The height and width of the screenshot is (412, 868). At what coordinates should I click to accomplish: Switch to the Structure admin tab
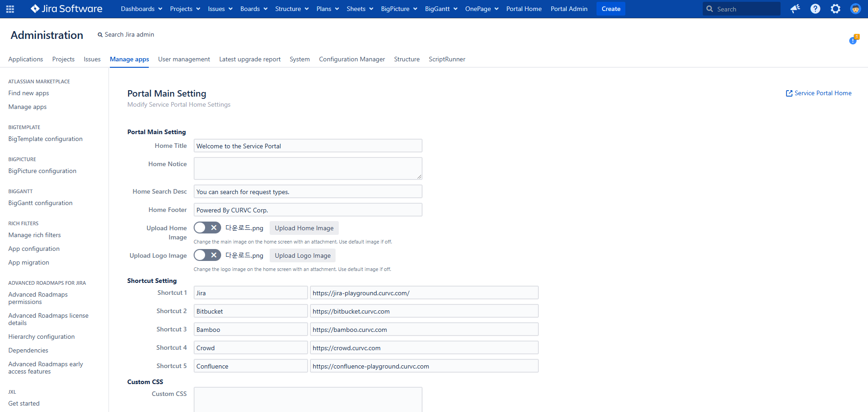point(407,59)
